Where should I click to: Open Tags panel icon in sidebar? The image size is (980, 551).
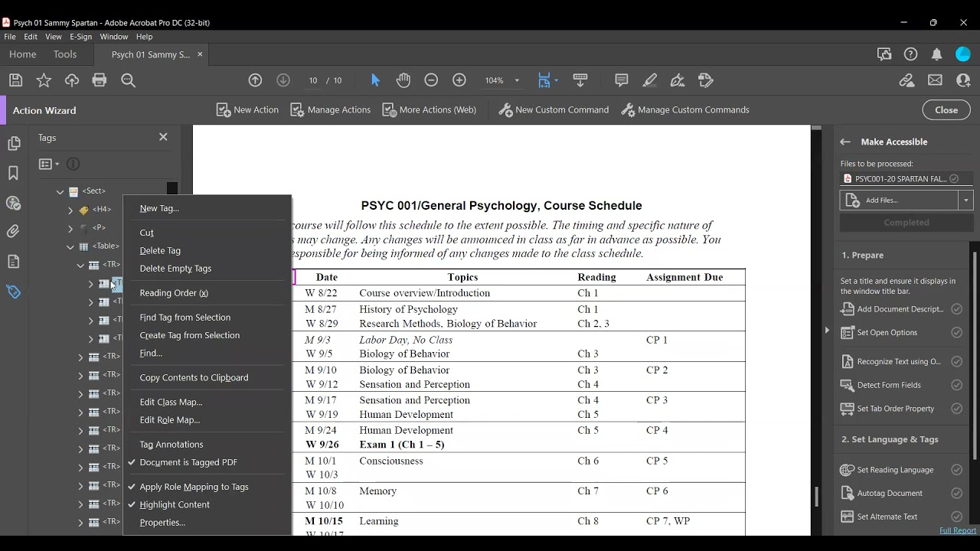tap(13, 291)
